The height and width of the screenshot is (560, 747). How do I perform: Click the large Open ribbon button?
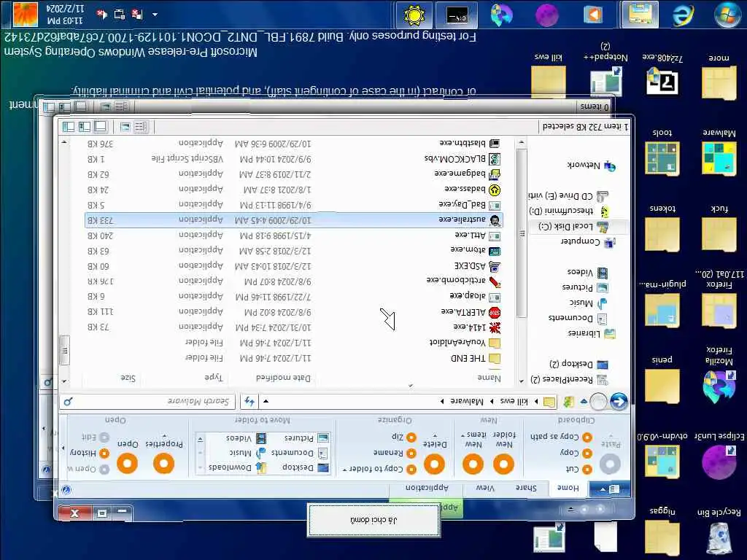click(127, 455)
